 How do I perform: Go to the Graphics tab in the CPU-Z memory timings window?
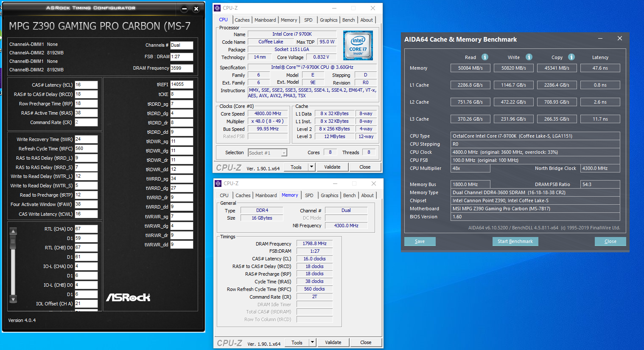330,195
